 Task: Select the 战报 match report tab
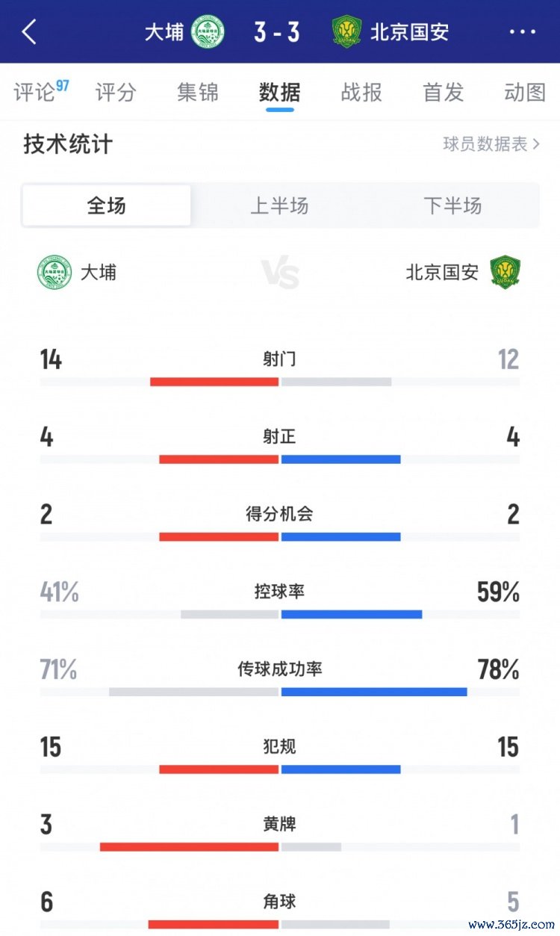click(361, 92)
